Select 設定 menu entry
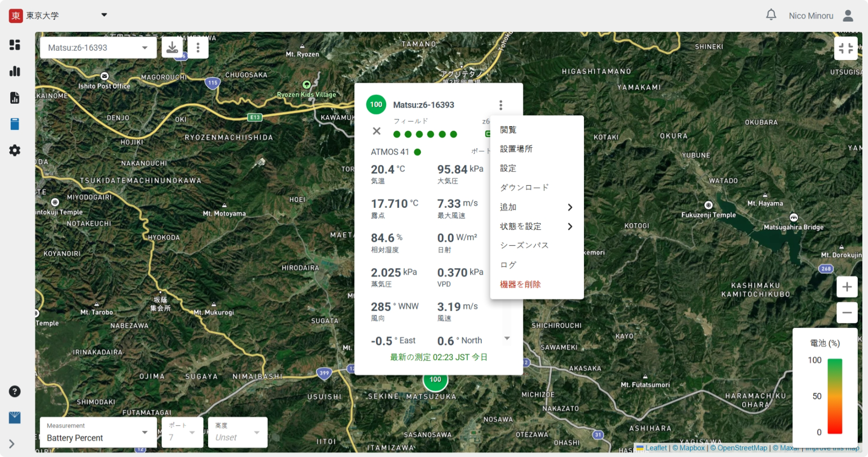Image resolution: width=868 pixels, height=457 pixels. coord(537,168)
